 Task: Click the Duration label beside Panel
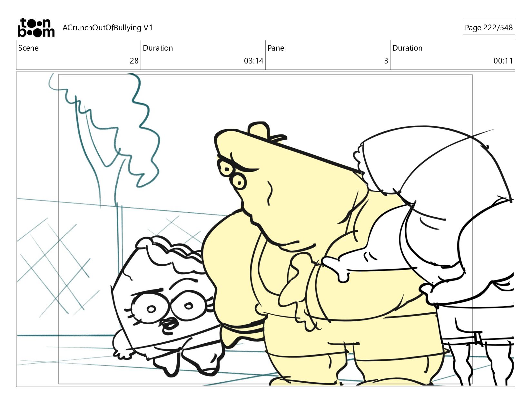coord(407,48)
